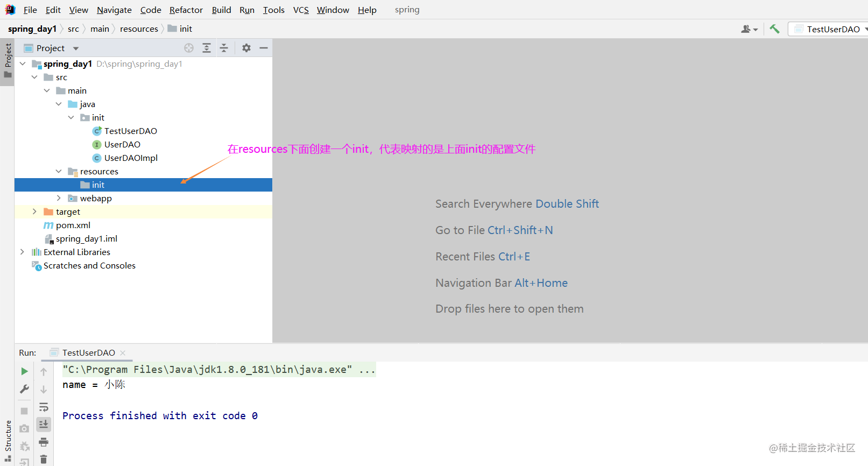Image resolution: width=868 pixels, height=466 pixels.
Task: Collapse the resources folder chevron
Action: (x=59, y=171)
